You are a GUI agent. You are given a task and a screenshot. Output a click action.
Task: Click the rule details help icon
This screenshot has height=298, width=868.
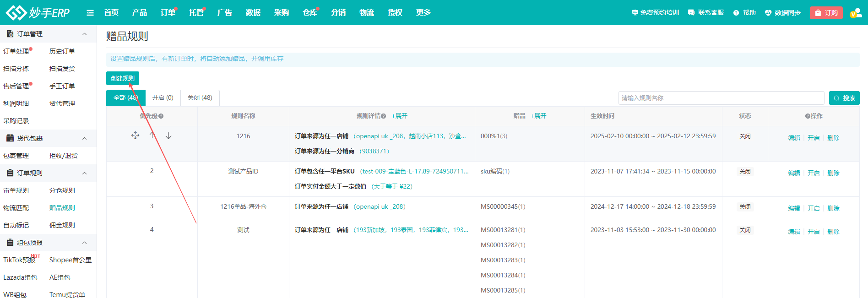tap(384, 116)
